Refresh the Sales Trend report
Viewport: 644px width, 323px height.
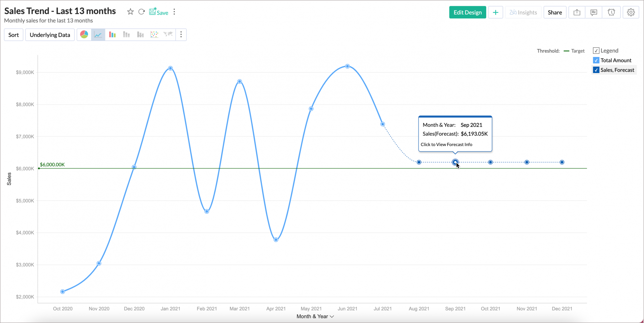(142, 12)
